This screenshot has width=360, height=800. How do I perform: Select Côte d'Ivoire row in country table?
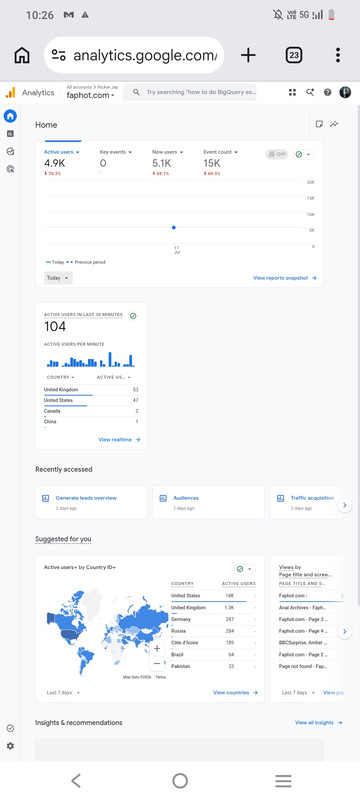coord(214,642)
